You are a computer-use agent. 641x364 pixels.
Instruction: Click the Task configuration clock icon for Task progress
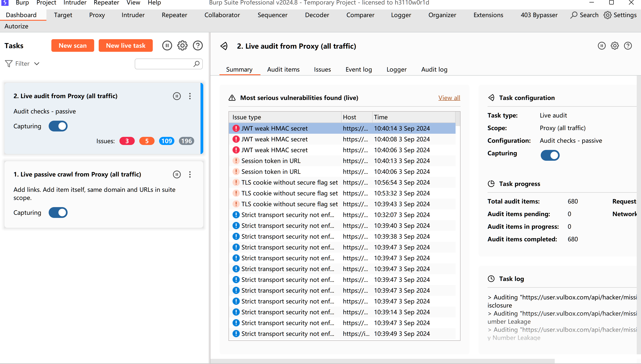pyautogui.click(x=490, y=183)
